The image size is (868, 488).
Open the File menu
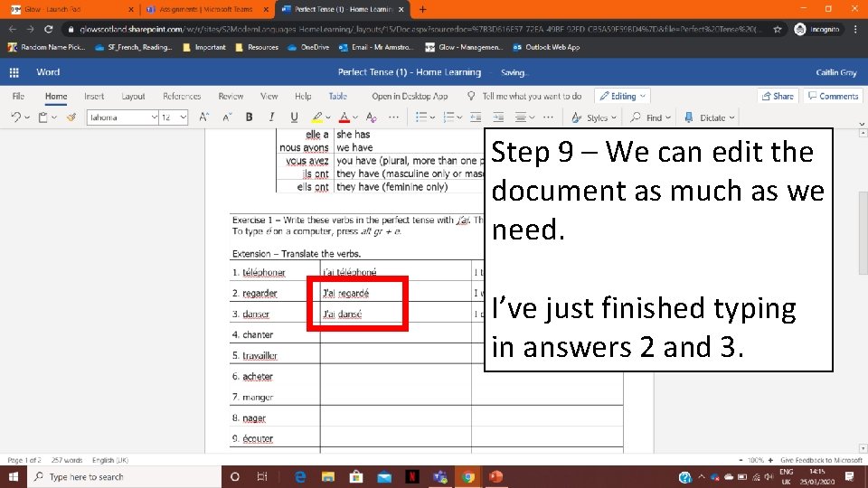pos(18,96)
